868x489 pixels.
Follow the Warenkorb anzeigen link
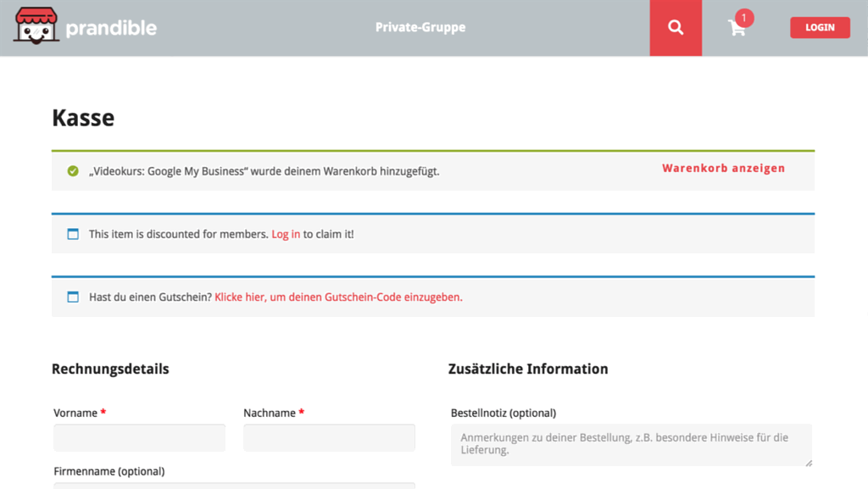tap(723, 168)
